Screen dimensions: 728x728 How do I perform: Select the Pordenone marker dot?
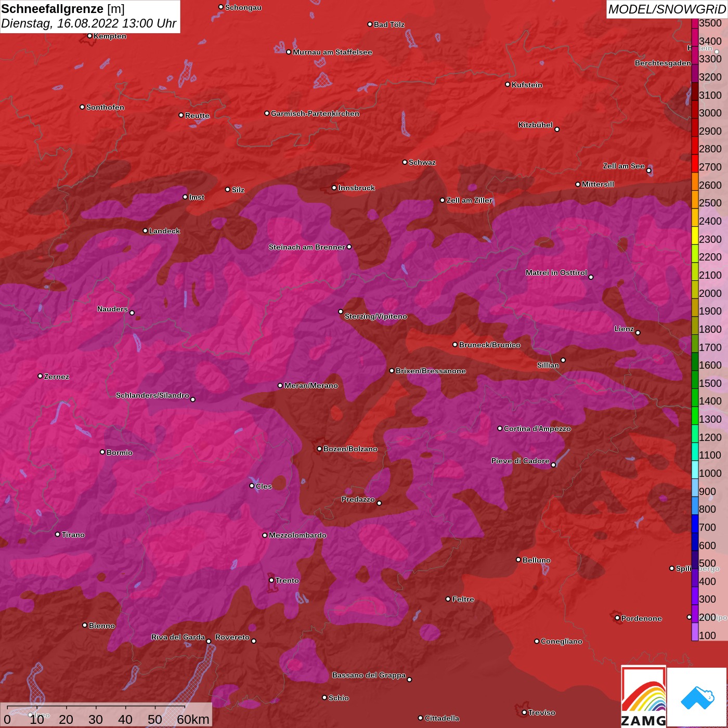[x=617, y=618]
